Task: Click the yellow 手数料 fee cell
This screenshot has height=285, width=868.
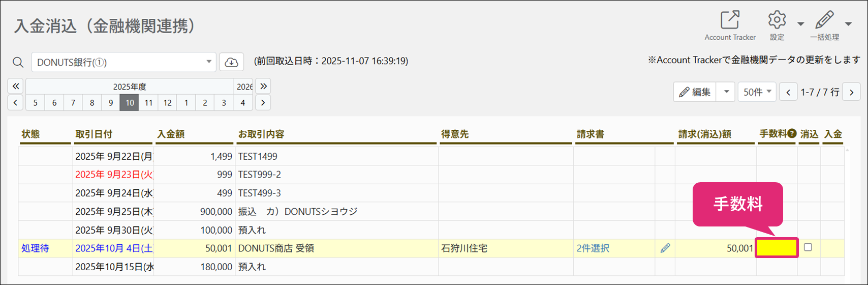Action: coord(777,248)
